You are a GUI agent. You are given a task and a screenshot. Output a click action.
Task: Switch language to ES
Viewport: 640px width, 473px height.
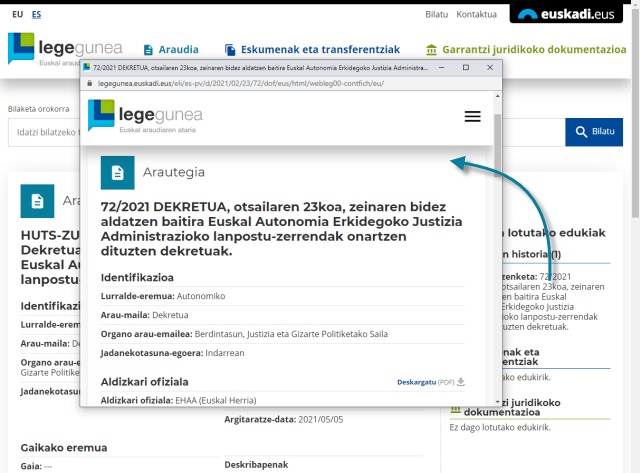(x=37, y=15)
